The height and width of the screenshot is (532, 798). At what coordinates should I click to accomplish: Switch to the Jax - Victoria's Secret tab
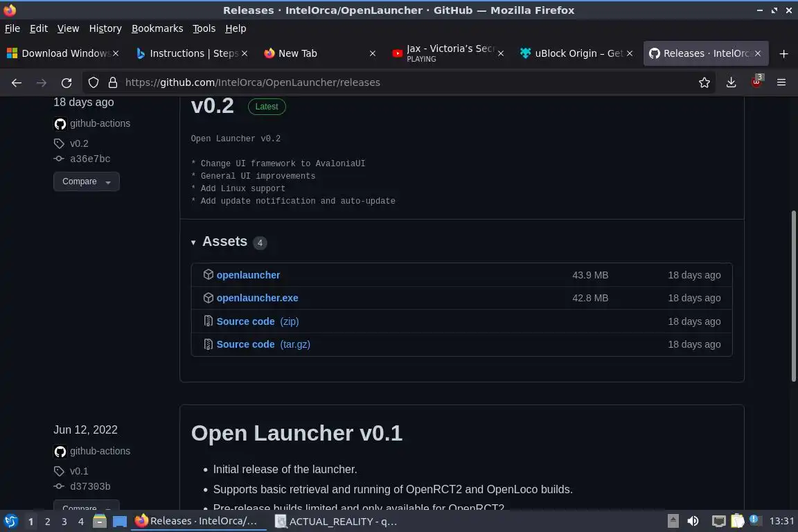(448, 53)
